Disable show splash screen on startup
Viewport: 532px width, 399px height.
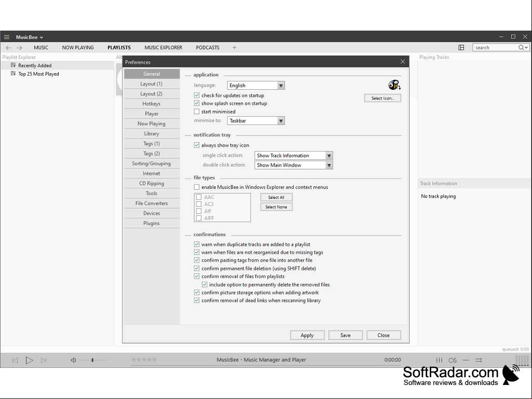196,103
